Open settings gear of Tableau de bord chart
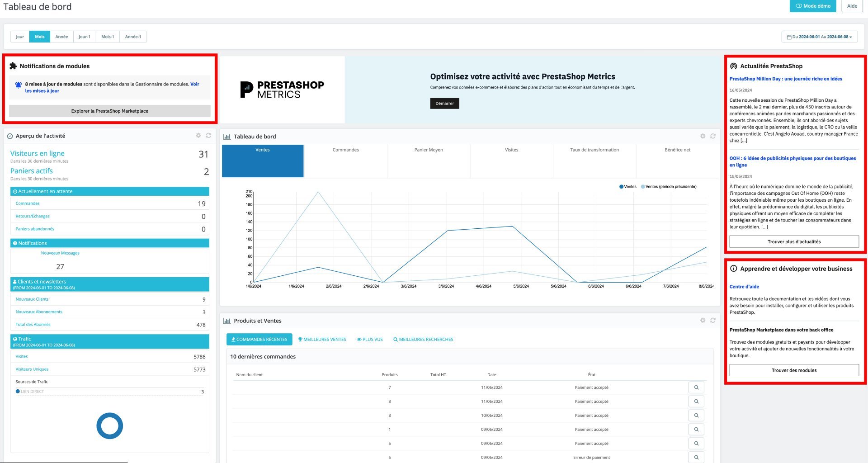This screenshot has height=463, width=868. click(703, 136)
